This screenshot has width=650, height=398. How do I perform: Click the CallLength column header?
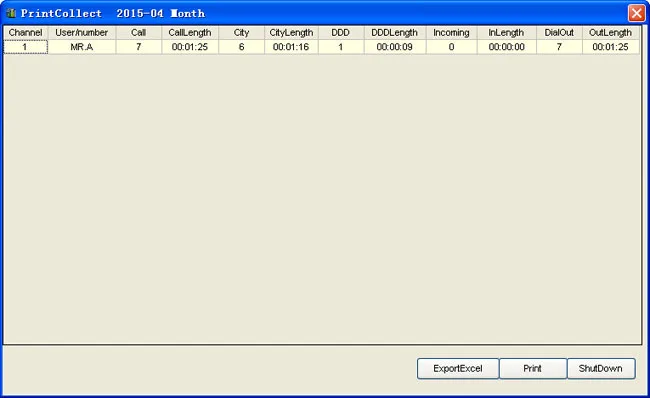[x=190, y=33]
